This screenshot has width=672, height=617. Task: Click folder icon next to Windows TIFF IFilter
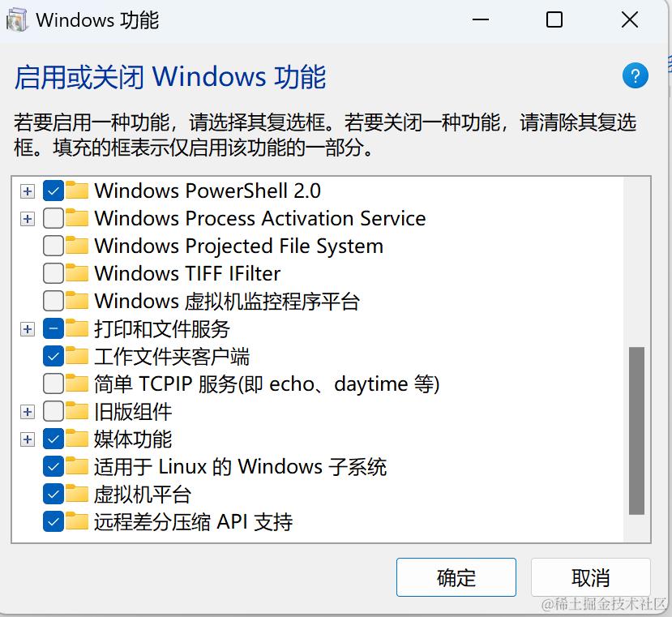click(78, 274)
